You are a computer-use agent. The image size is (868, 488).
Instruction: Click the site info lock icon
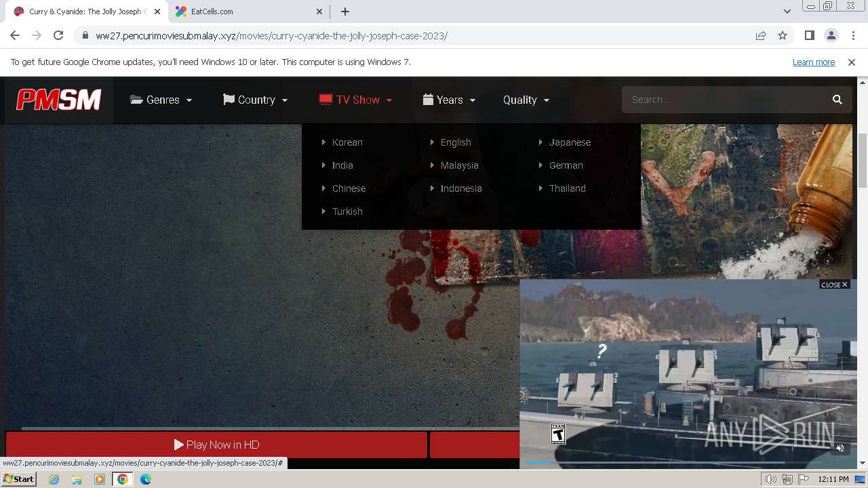[85, 36]
